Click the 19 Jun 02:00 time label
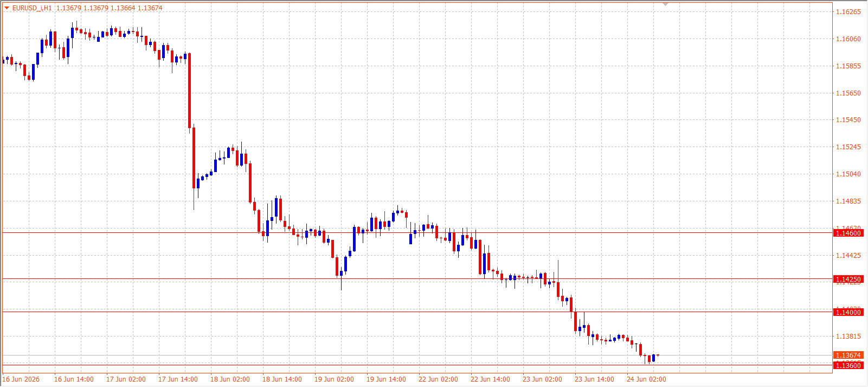This screenshot has height=387, width=868. tap(334, 379)
